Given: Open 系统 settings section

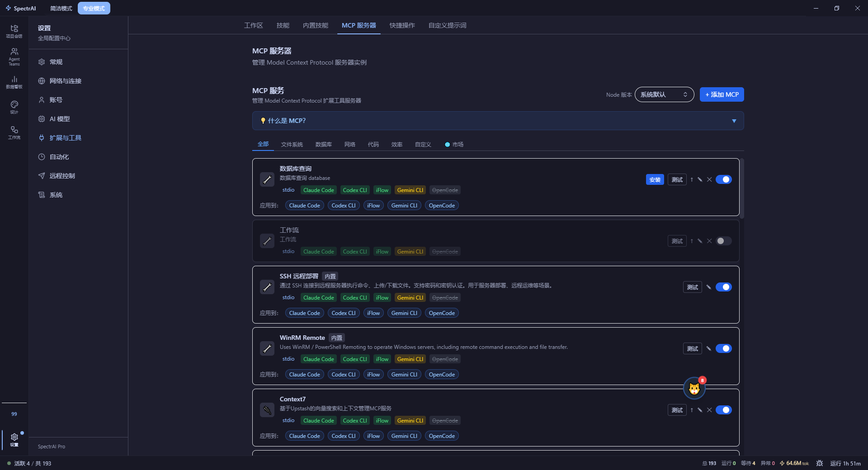Looking at the screenshot, I should [78, 195].
